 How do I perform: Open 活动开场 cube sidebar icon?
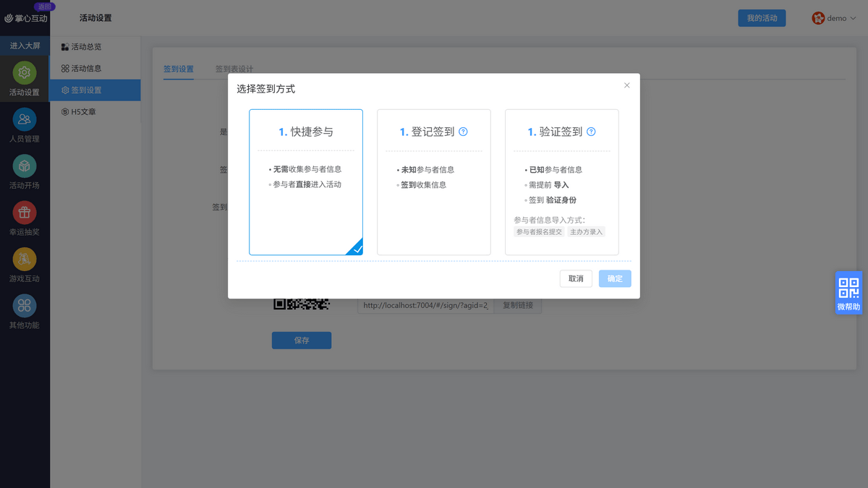pyautogui.click(x=25, y=166)
